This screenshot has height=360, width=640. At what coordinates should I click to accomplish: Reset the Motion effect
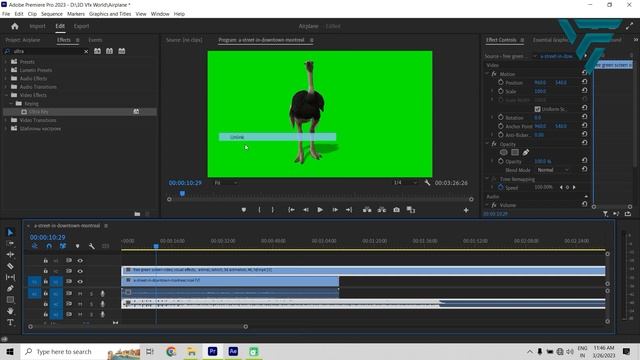pyautogui.click(x=584, y=73)
